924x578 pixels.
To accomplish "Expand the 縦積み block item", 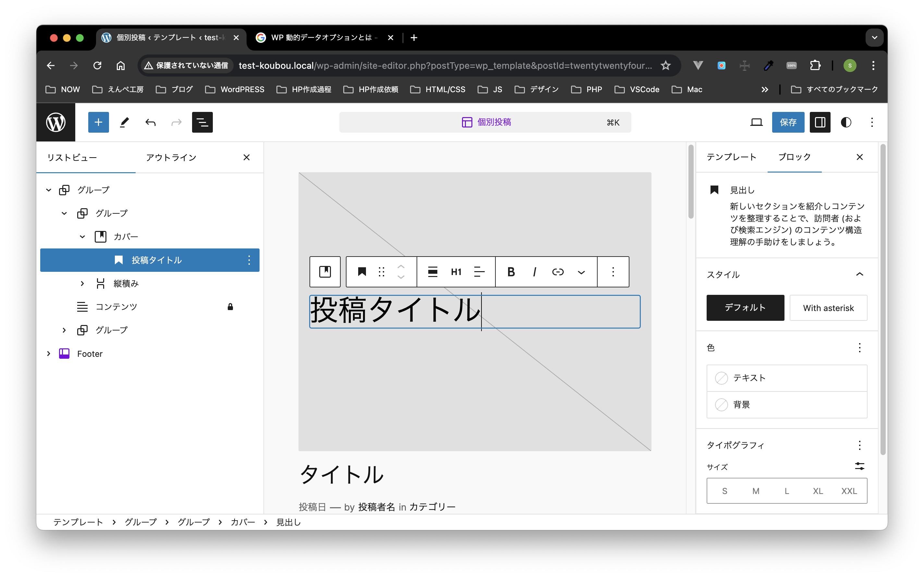I will tap(82, 283).
